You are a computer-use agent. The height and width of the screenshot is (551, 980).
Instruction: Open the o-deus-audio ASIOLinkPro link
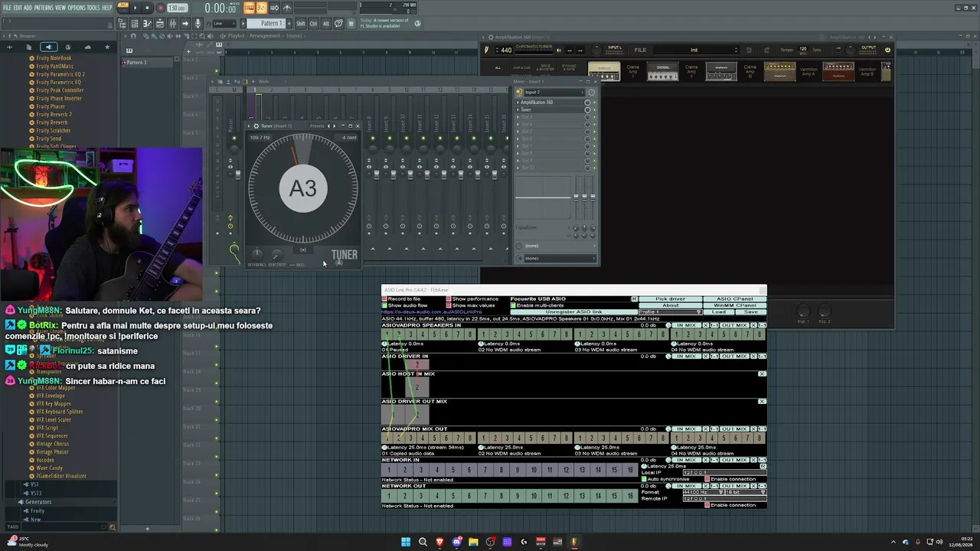coord(432,312)
